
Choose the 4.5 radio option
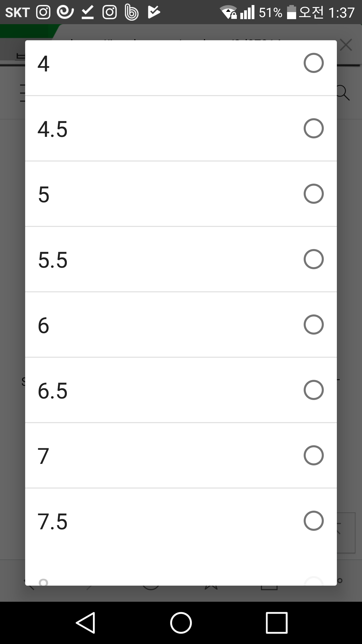(x=313, y=128)
